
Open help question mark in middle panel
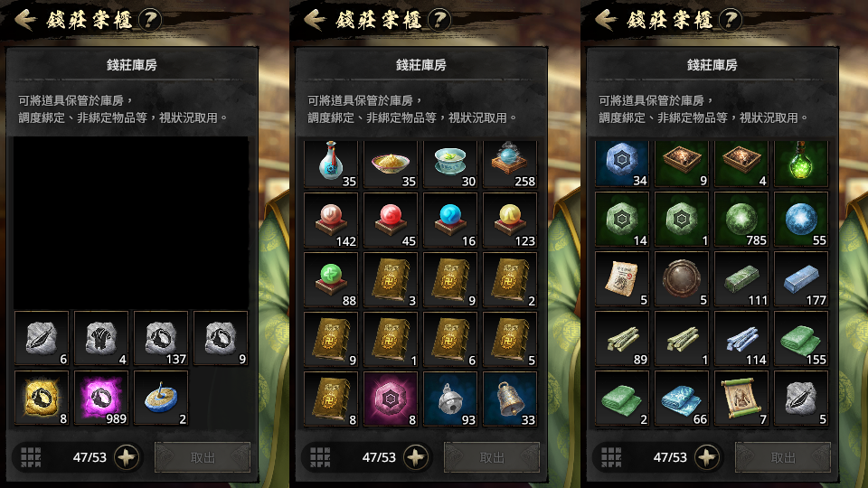(439, 21)
